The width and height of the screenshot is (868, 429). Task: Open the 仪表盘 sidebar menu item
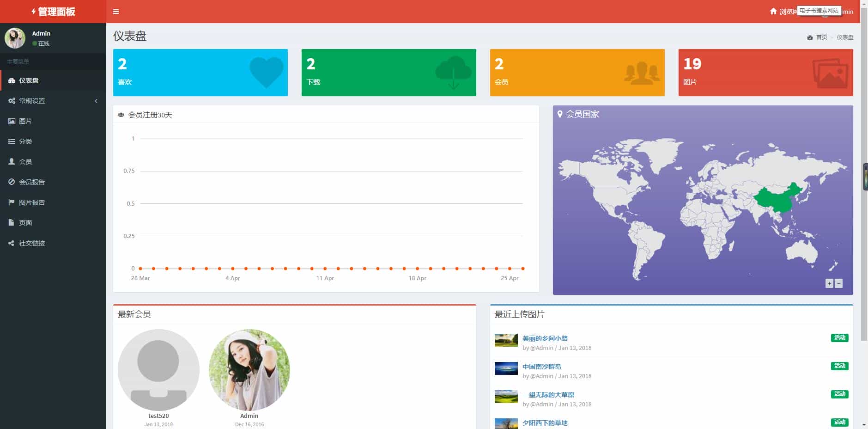[x=53, y=80]
